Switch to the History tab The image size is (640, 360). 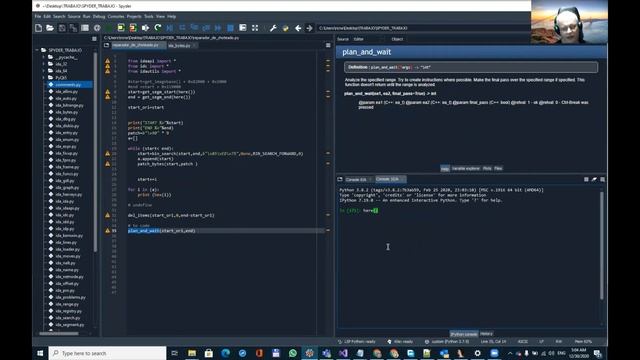(x=486, y=334)
